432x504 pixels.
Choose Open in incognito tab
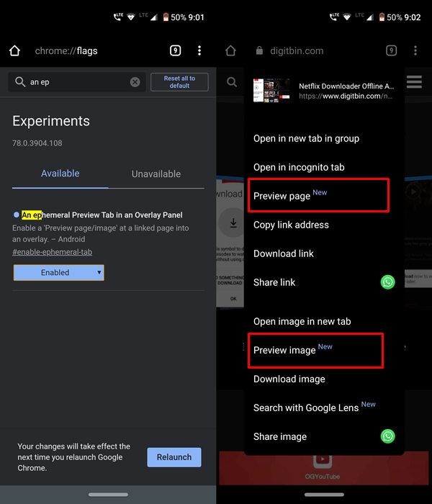[x=299, y=167]
